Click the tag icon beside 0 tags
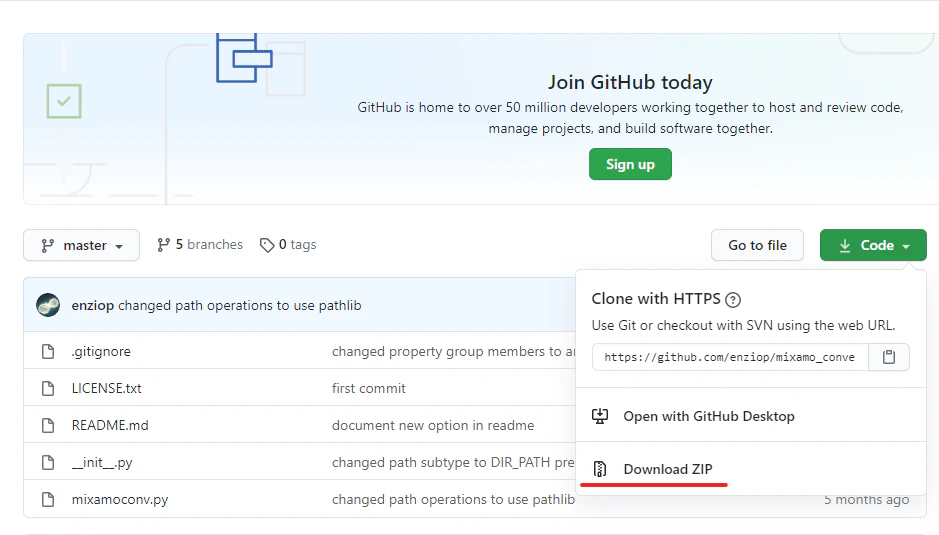 pyautogui.click(x=267, y=245)
